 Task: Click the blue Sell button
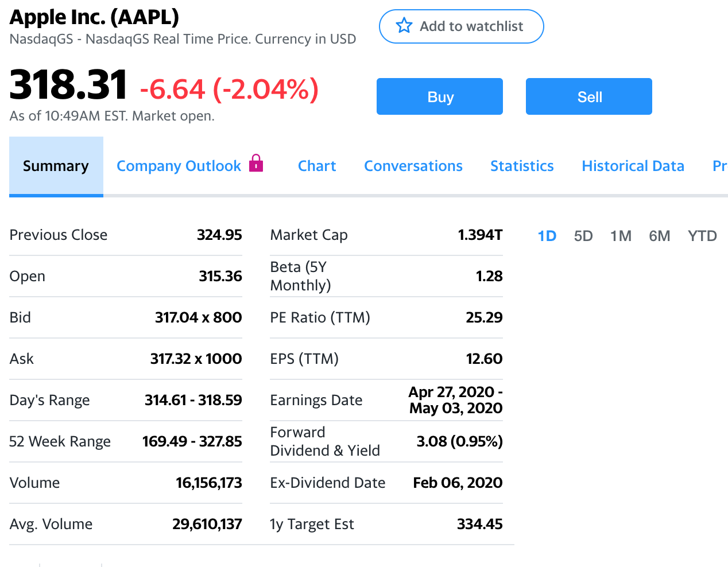point(589,96)
